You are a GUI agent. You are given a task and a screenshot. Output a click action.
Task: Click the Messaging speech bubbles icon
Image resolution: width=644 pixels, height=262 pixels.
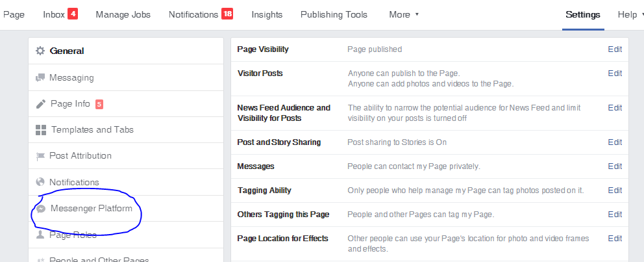coord(40,78)
